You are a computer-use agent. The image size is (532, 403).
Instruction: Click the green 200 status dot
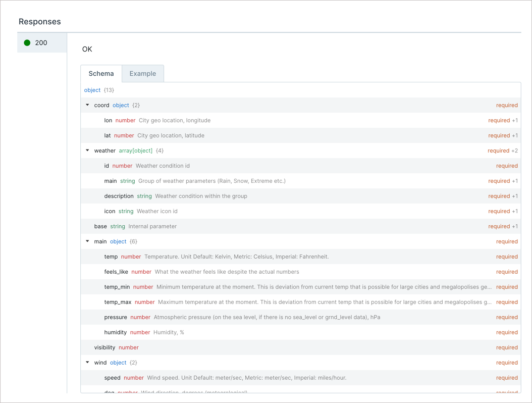tap(27, 42)
